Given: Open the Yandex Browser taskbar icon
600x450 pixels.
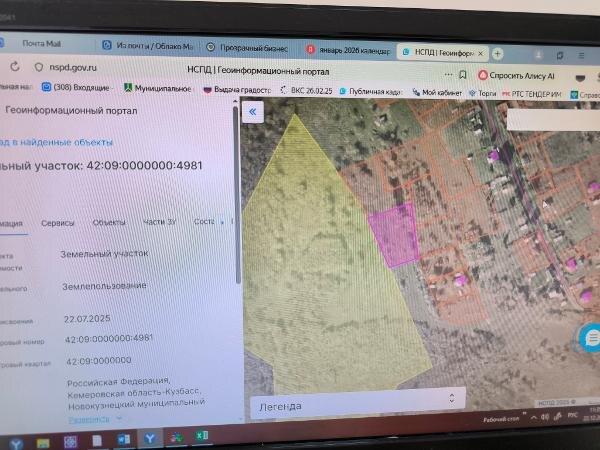Looking at the screenshot, I should pyautogui.click(x=150, y=439).
